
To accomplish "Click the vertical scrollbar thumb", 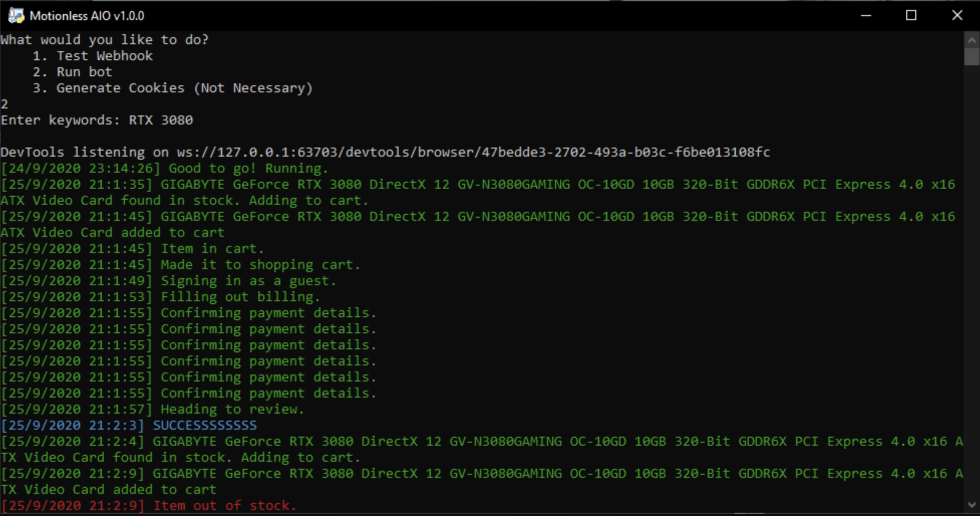I will (971, 57).
